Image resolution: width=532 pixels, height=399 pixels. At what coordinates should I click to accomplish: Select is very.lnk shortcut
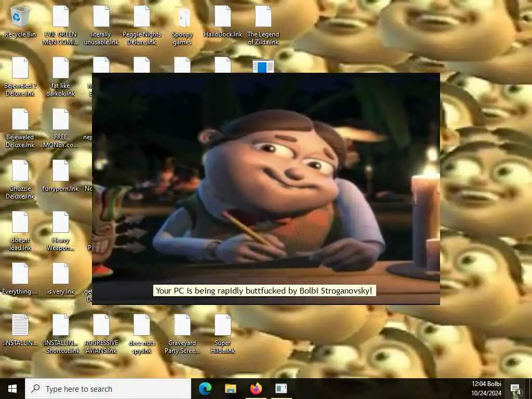click(60, 279)
